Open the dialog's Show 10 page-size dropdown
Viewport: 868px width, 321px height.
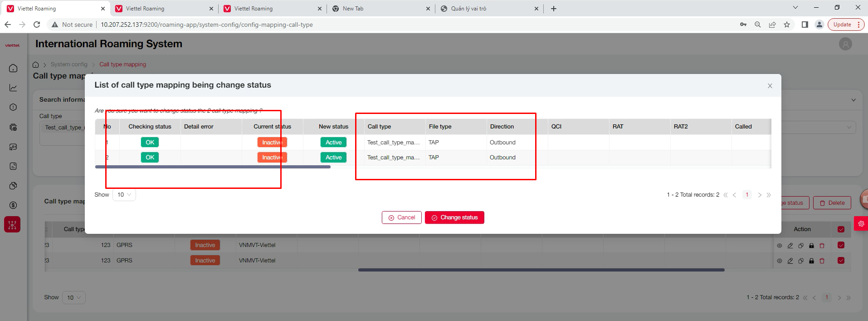[x=124, y=195]
